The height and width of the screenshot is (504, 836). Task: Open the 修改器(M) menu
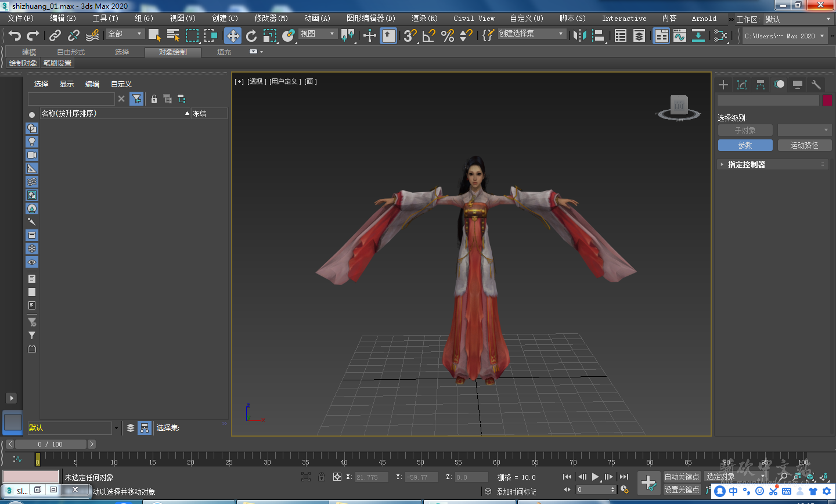click(x=271, y=18)
